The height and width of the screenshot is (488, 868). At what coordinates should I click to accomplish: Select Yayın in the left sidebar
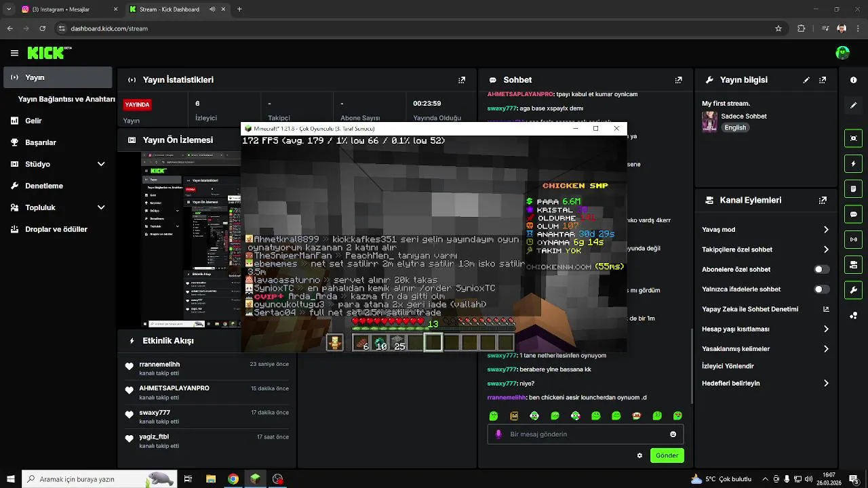tap(57, 77)
